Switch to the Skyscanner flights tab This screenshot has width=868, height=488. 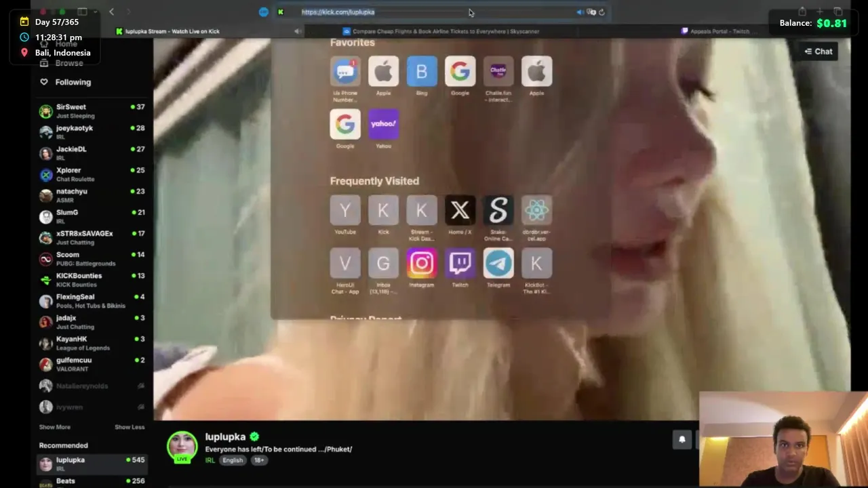pyautogui.click(x=446, y=31)
